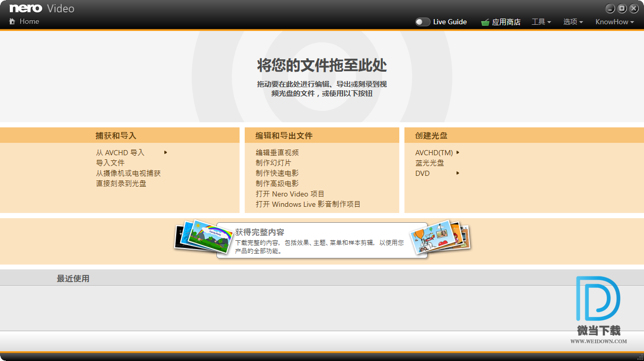The width and height of the screenshot is (644, 361).
Task: Click the Home house icon
Action: (12, 21)
